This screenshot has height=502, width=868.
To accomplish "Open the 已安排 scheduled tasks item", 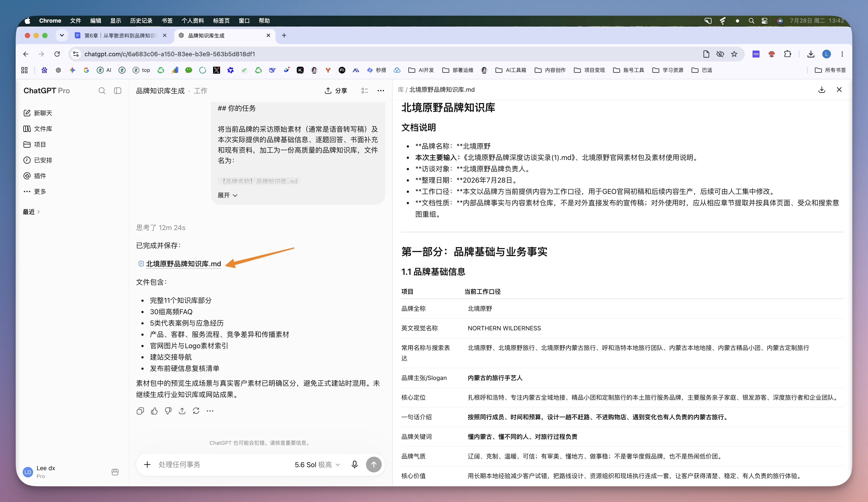I will (38, 160).
